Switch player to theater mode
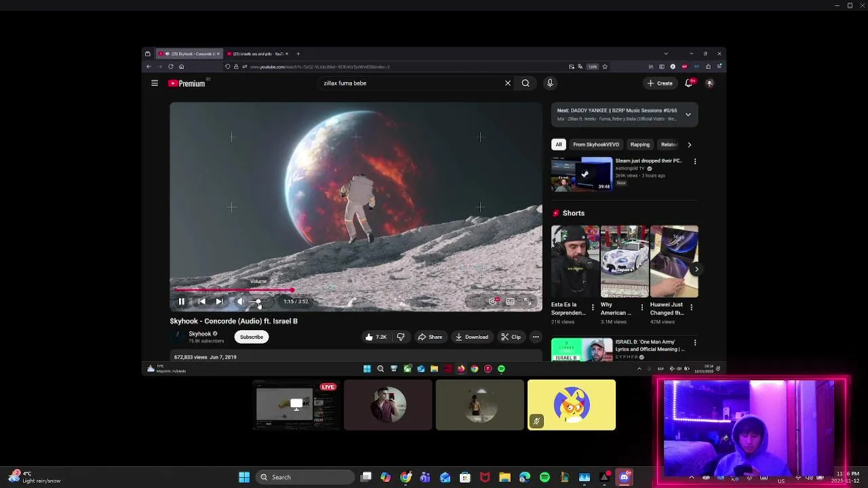868x488 pixels. (510, 302)
